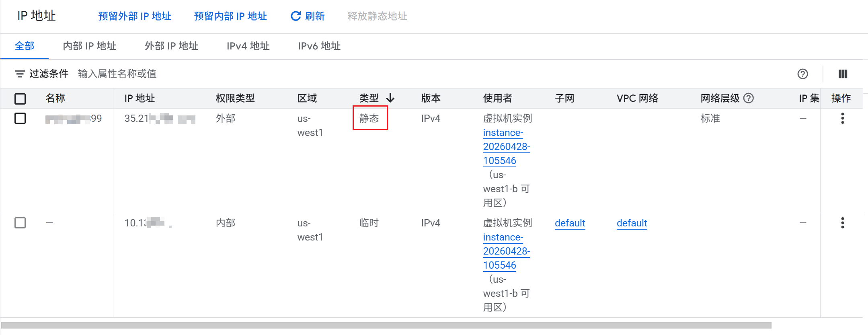The image size is (868, 335).
Task: Click 预留内部 IP 地址 button
Action: (230, 16)
